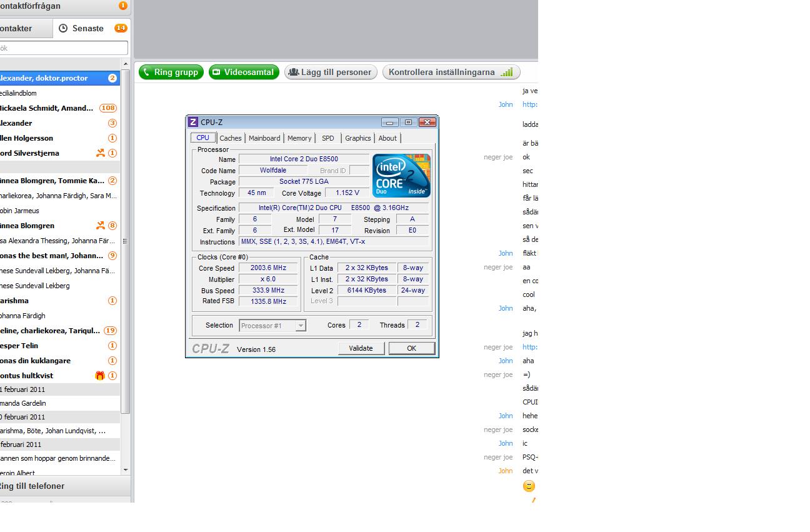
Task: Click the 3 unread badge on the Alexander row
Action: coord(112,123)
